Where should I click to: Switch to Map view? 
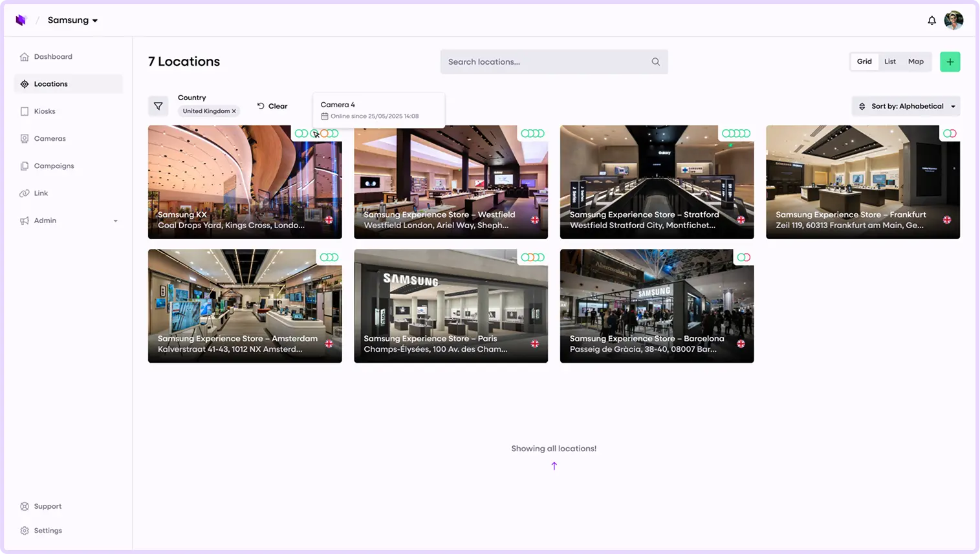pos(916,61)
